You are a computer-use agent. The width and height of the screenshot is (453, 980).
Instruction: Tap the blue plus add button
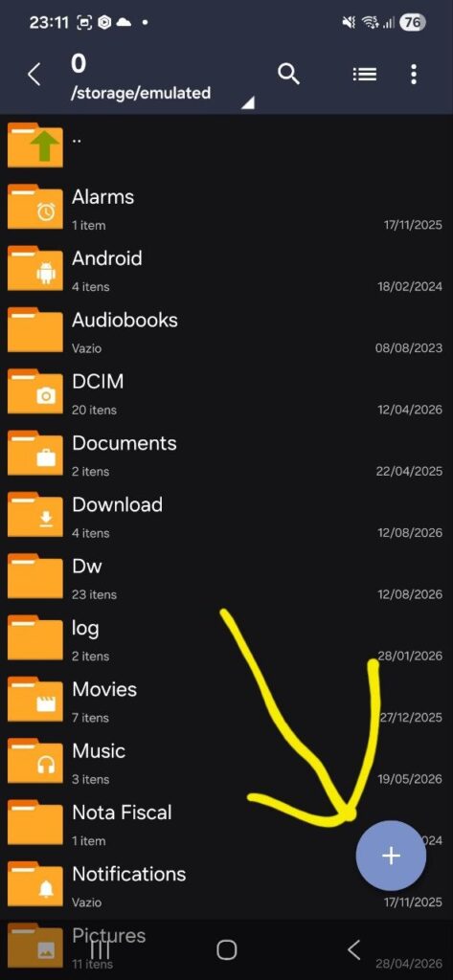[391, 856]
